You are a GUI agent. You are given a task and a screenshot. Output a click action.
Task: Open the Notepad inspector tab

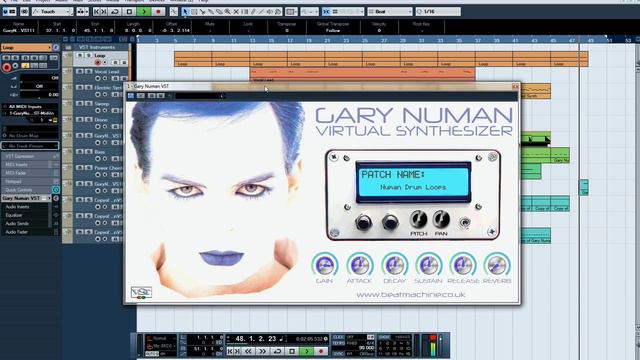(30, 182)
